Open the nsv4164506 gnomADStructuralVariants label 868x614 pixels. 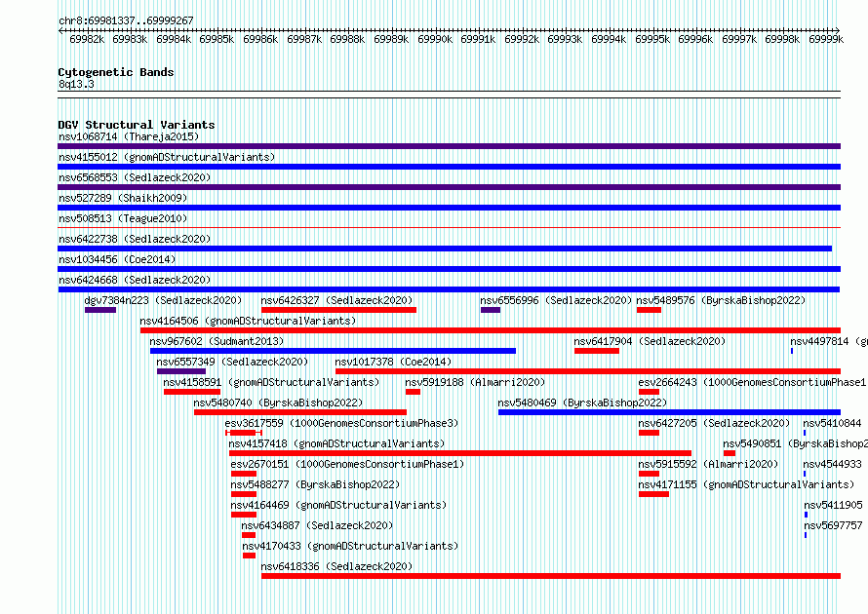248,321
